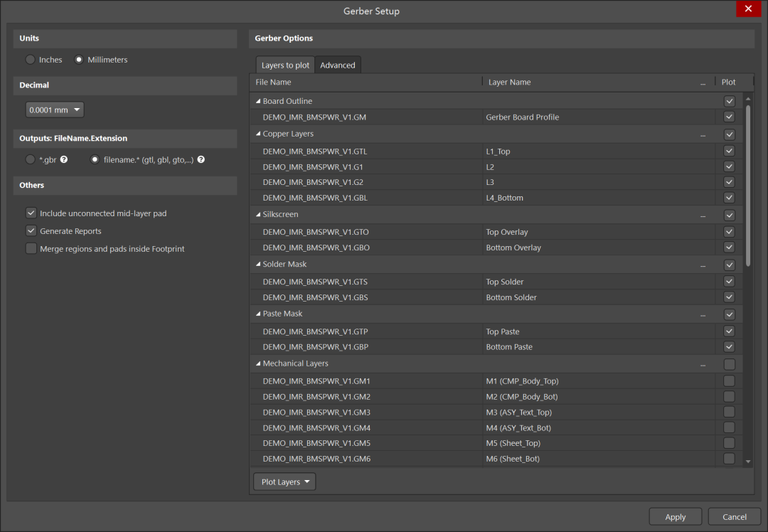Viewport: 768px width, 532px height.
Task: Toggle Generate Reports checkbox
Action: pos(31,230)
